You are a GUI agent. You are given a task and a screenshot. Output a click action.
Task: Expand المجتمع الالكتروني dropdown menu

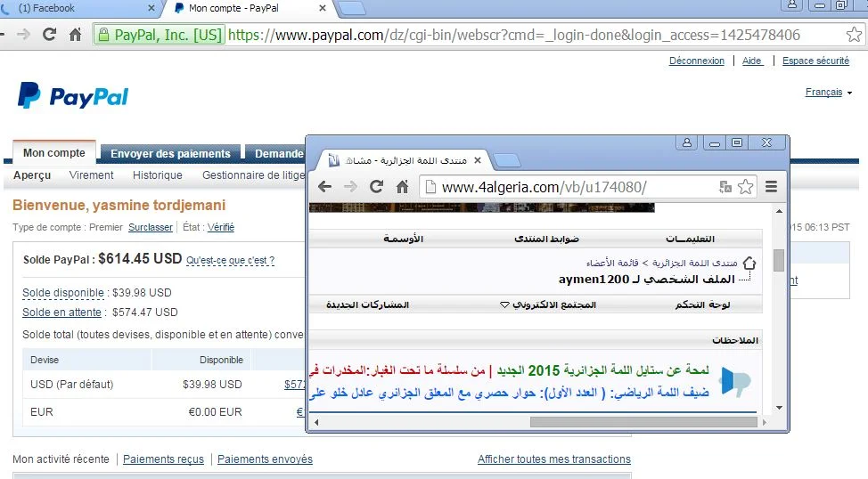548,304
